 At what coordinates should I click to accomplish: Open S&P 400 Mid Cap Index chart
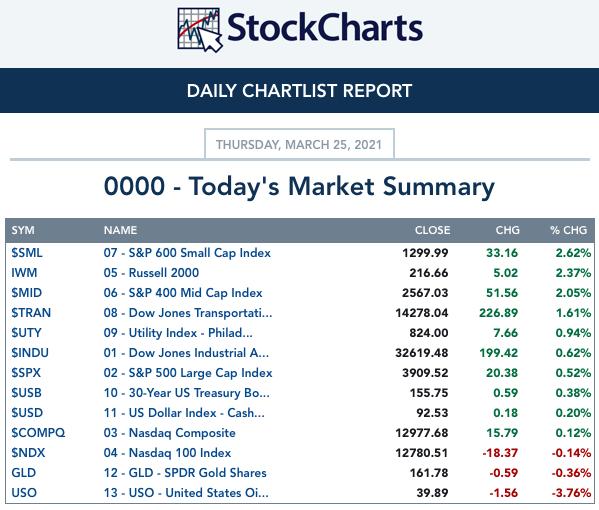183,293
